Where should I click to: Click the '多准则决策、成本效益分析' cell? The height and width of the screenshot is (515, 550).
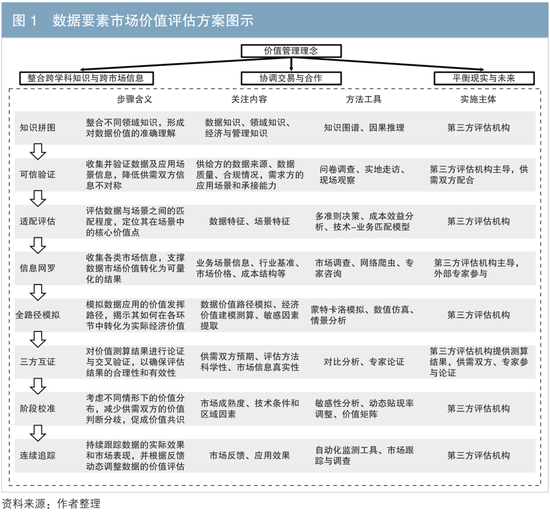pos(364,221)
